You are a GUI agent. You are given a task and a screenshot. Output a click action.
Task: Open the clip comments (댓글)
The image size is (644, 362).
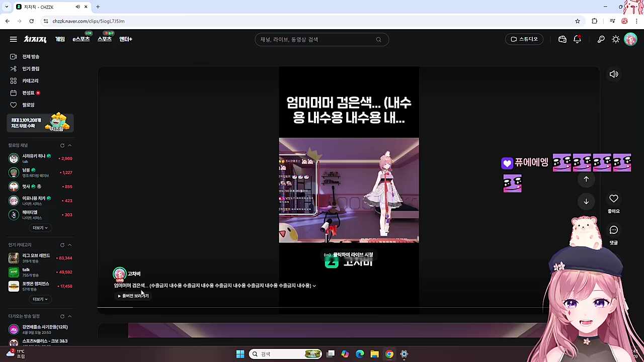(614, 230)
